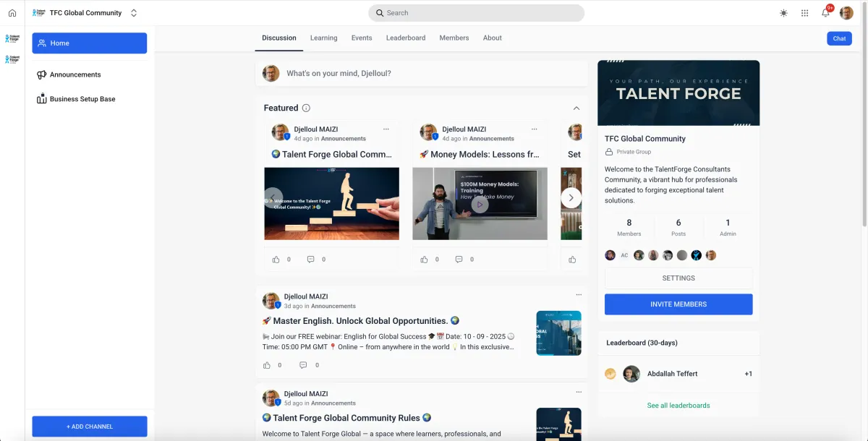Open the Master English post title
This screenshot has width=868, height=441.
(x=360, y=321)
